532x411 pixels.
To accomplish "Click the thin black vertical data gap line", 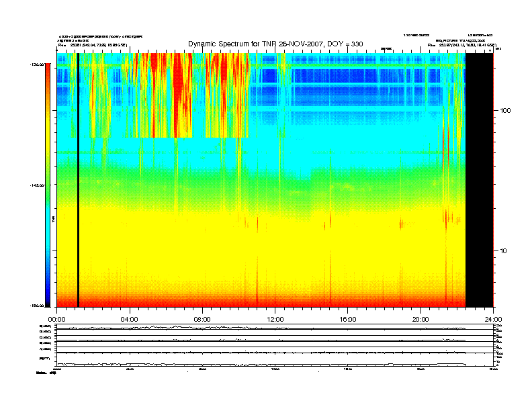I will point(78,180).
